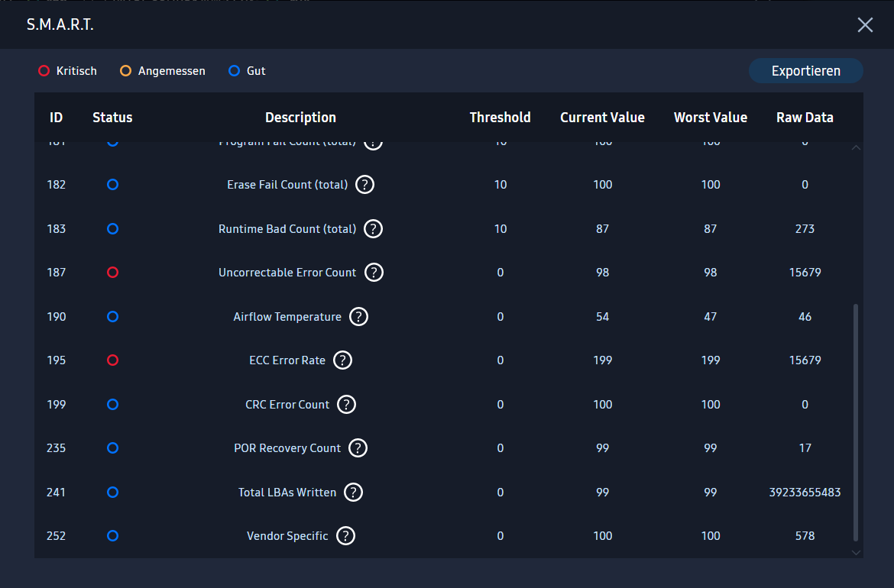Image resolution: width=894 pixels, height=588 pixels.
Task: Click current value 54 for Airflow Temperature
Action: [603, 317]
